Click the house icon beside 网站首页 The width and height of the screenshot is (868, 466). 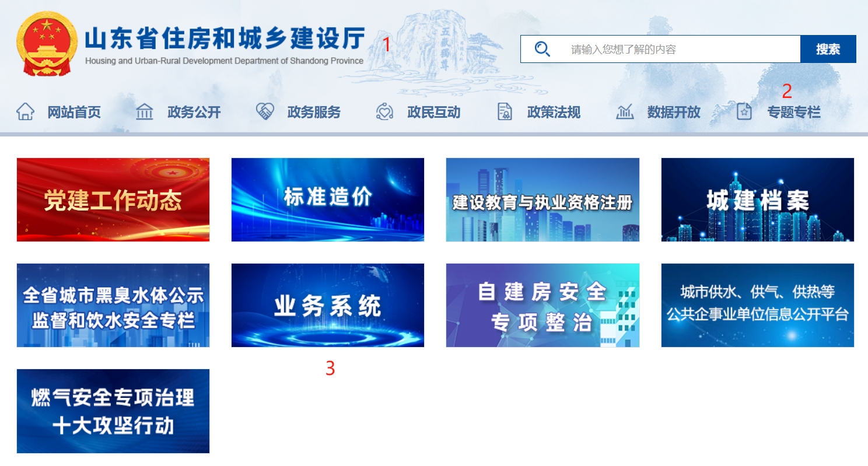(x=25, y=111)
